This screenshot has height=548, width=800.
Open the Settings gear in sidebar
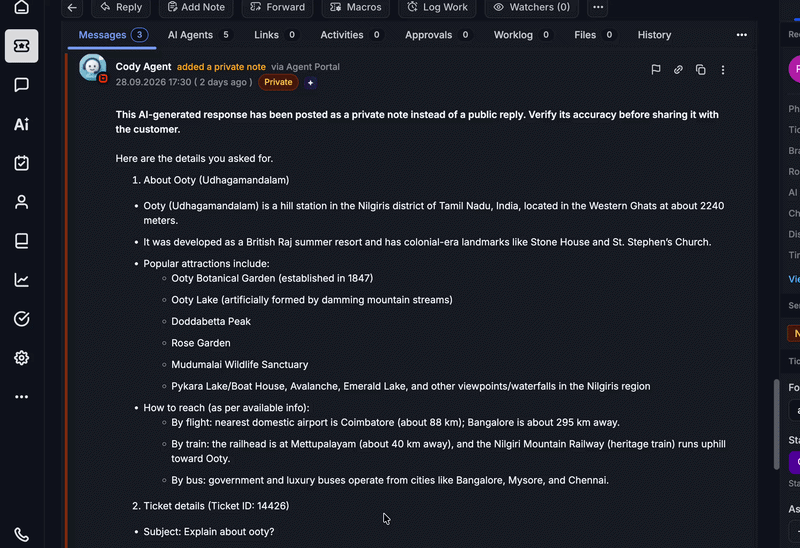pyautogui.click(x=21, y=358)
